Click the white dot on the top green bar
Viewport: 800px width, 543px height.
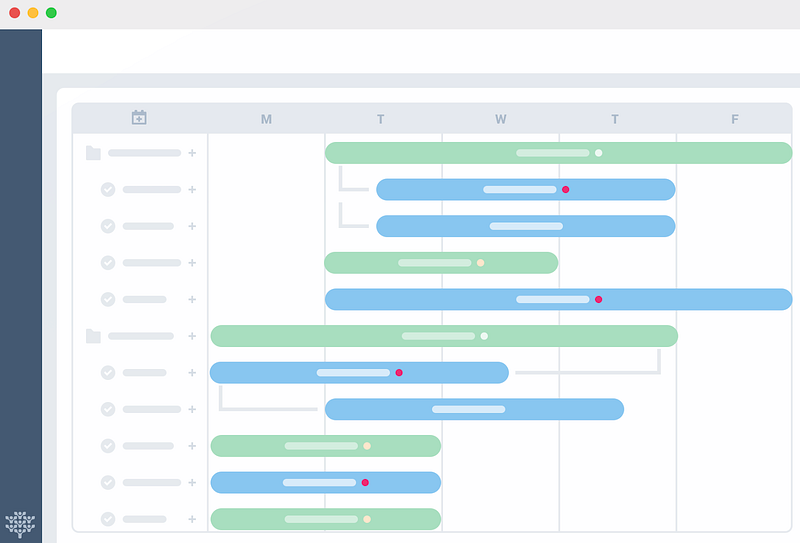(x=598, y=153)
